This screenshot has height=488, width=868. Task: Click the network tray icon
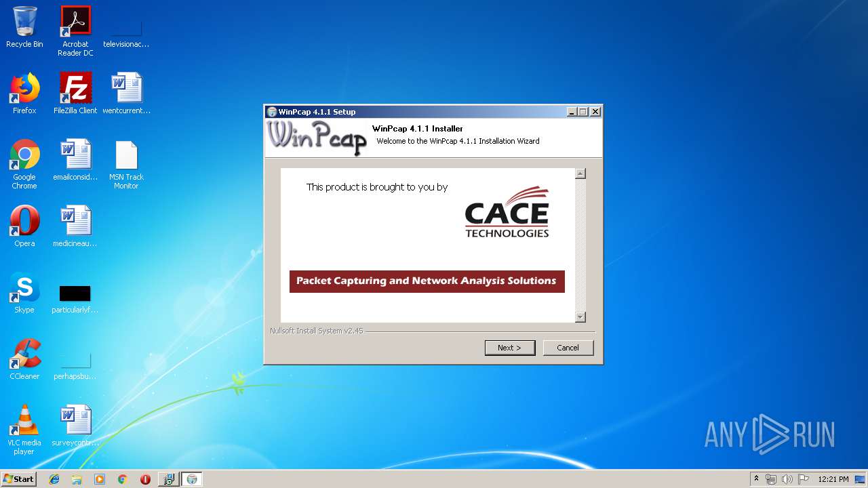pyautogui.click(x=771, y=479)
